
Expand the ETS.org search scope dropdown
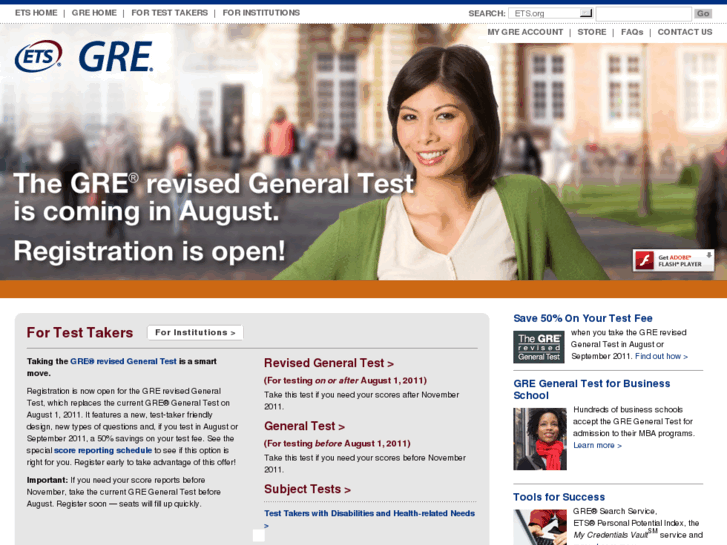coord(550,13)
